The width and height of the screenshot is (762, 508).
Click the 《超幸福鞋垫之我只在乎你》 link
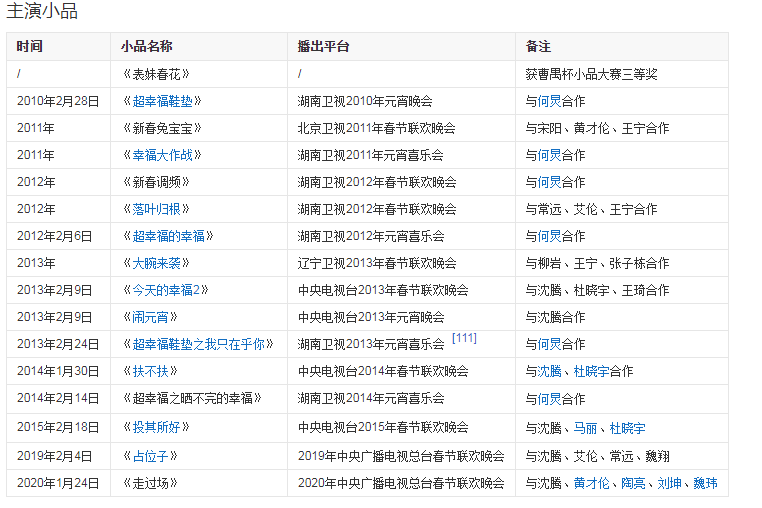point(197,344)
